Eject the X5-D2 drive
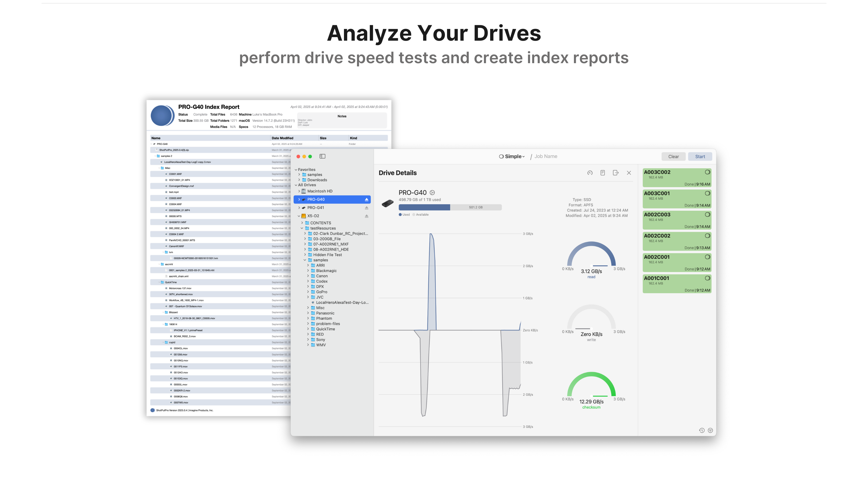The width and height of the screenshot is (868, 488). 367,216
